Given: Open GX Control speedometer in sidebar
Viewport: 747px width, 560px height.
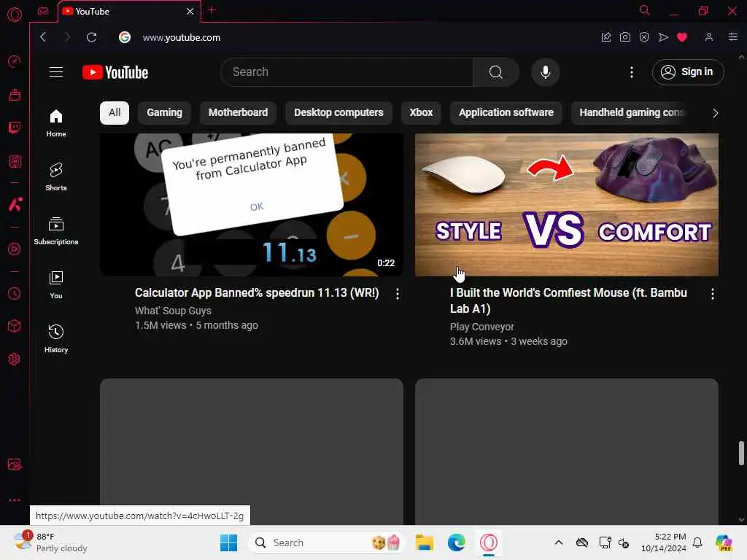Looking at the screenshot, I should coord(15,61).
